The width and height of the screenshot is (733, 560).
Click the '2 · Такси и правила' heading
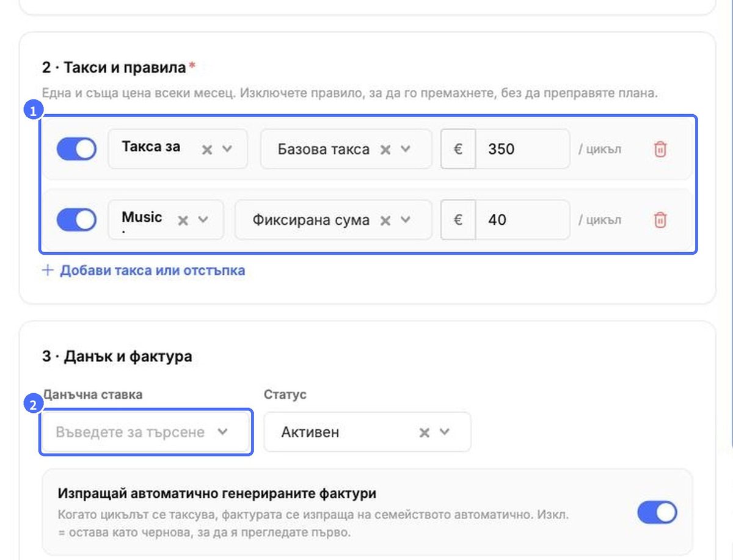[x=115, y=67]
